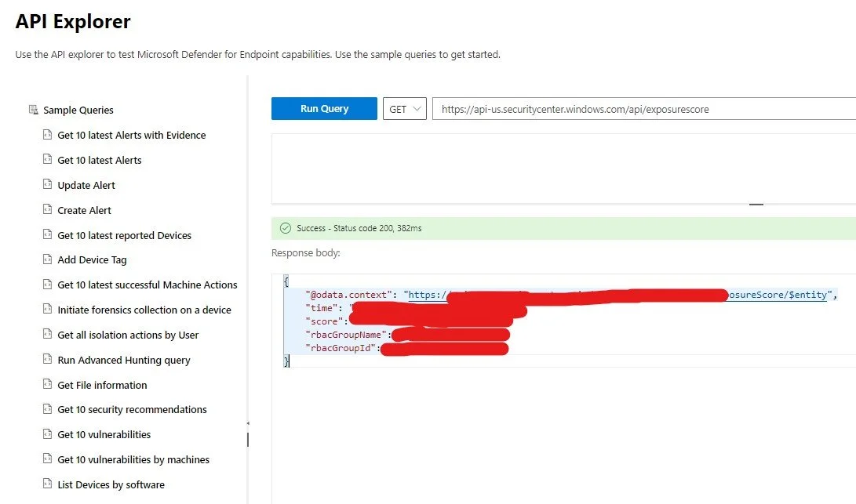The width and height of the screenshot is (856, 504).
Task: Click icon beside Get 10 security recommendations
Action: point(48,409)
